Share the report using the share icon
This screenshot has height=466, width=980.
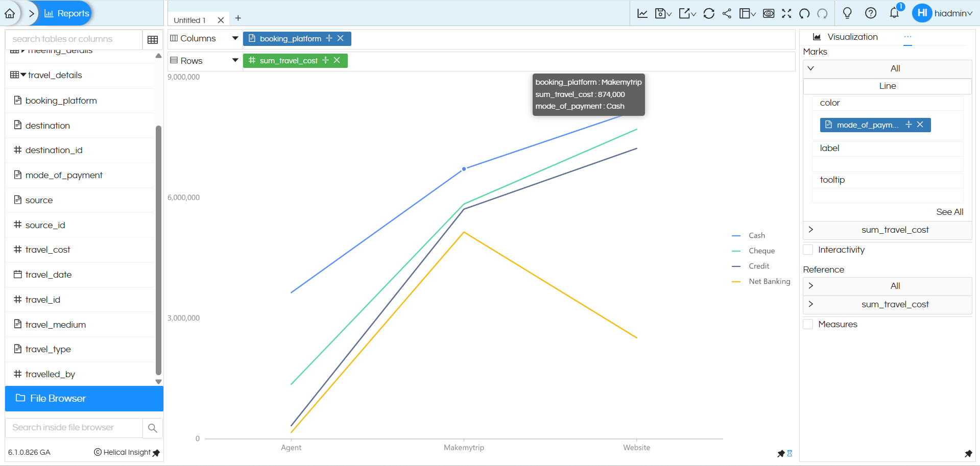(x=727, y=13)
